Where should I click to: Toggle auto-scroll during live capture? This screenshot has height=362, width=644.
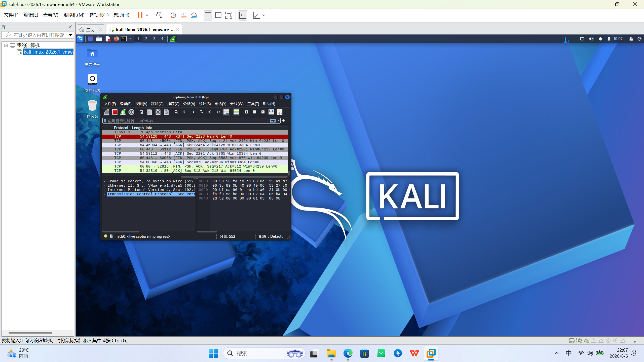tap(226, 112)
